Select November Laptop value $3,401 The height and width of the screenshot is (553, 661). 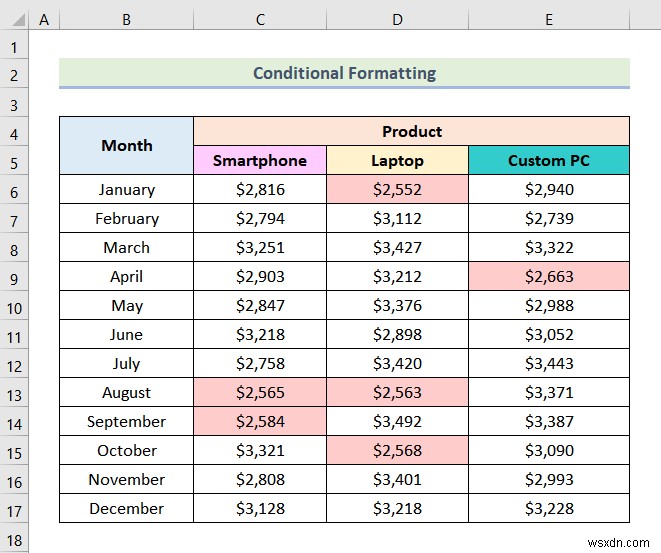(x=397, y=479)
